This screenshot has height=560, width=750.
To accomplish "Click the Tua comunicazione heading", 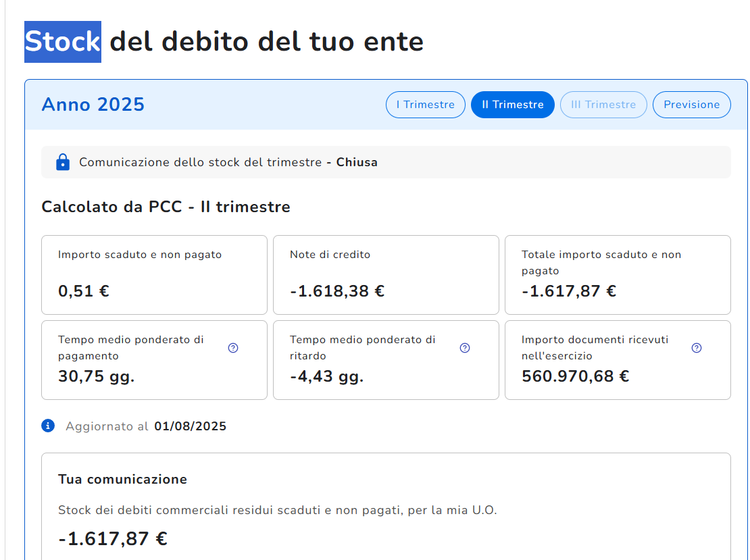I will click(123, 480).
